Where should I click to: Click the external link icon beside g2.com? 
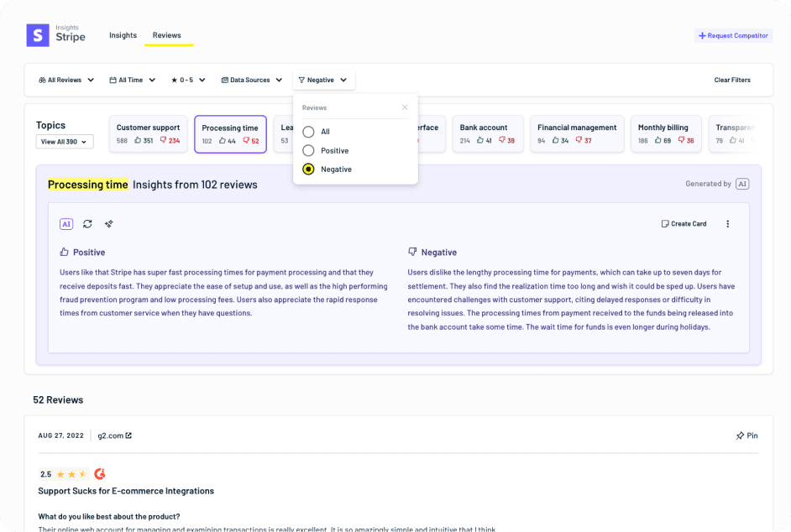(128, 436)
